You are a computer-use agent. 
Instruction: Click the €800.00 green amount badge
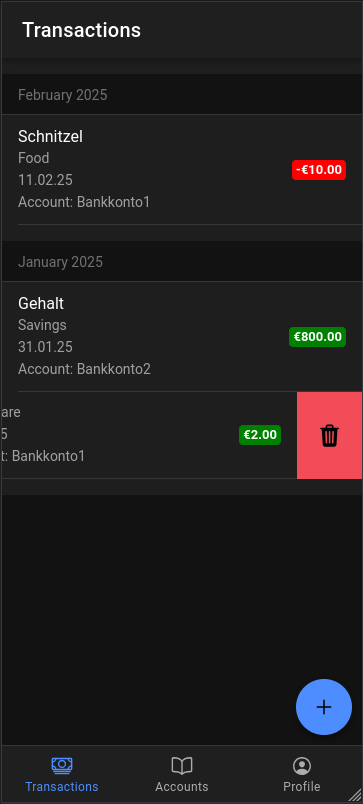click(x=317, y=337)
